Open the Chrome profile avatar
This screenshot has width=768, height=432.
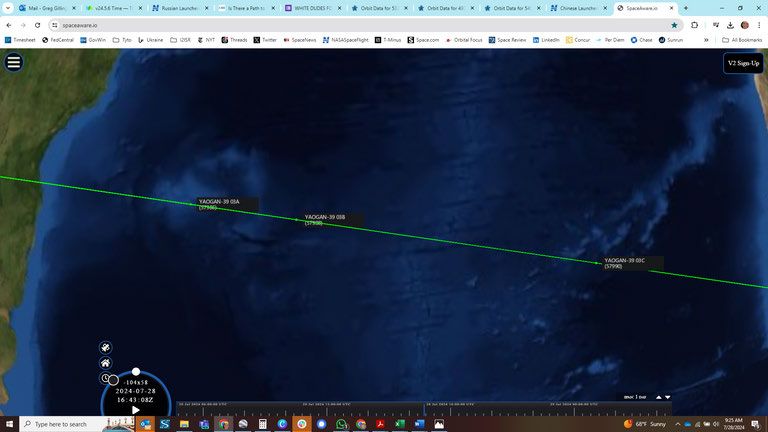(745, 25)
